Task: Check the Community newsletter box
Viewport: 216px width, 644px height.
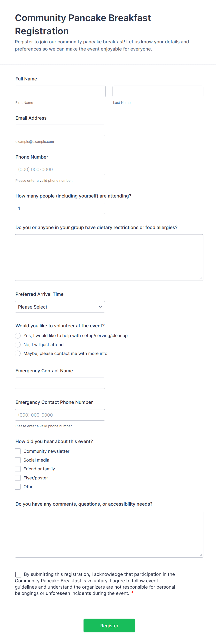Action: [x=18, y=451]
